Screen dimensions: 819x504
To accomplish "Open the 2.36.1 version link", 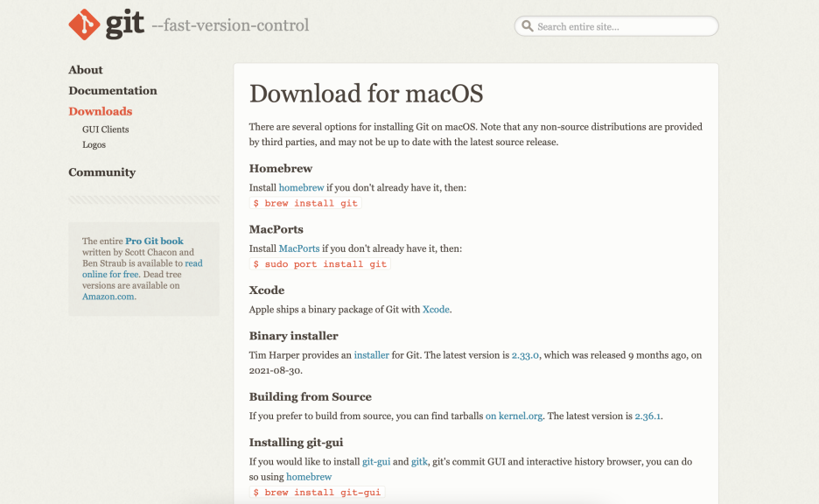I will (647, 416).
